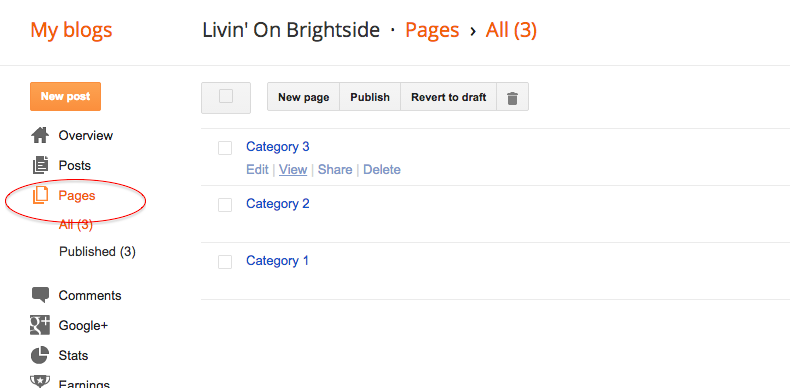Screen dimensions: 790x388
Task: Tick the checkbox next to Category 2
Action: pyautogui.click(x=225, y=205)
